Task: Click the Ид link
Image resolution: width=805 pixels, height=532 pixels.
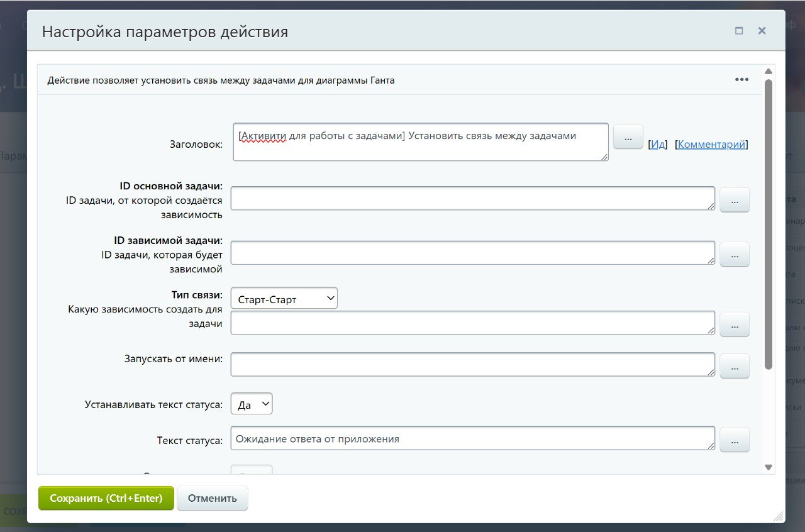Action: pos(658,144)
